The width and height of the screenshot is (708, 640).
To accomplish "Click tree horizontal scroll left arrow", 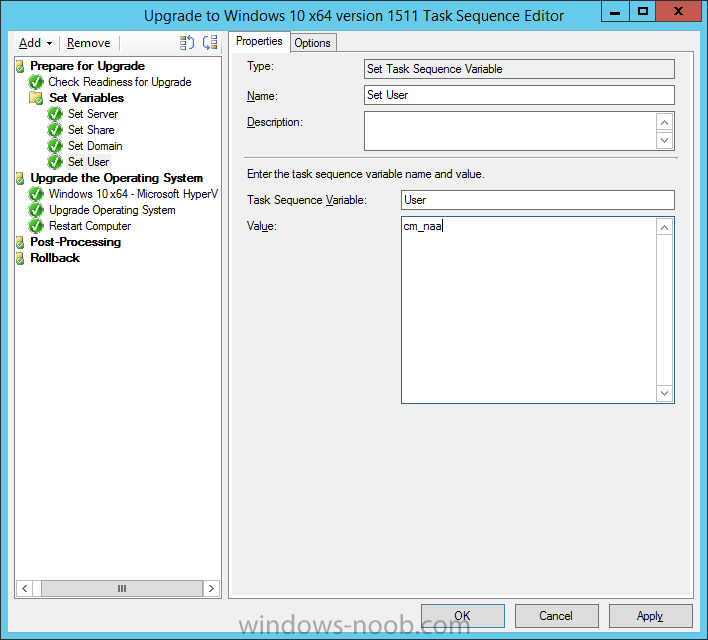I will (x=24, y=589).
